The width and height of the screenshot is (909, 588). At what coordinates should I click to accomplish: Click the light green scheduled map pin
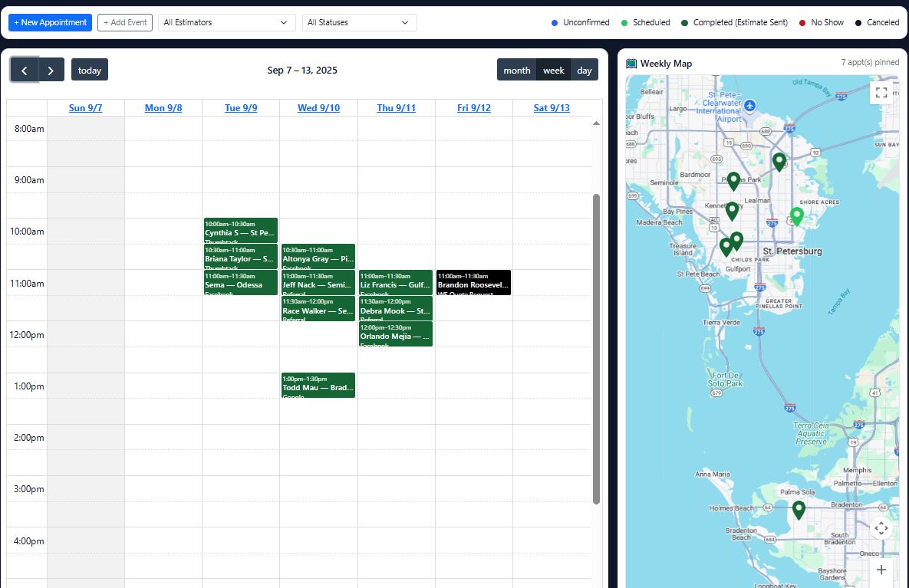click(797, 216)
